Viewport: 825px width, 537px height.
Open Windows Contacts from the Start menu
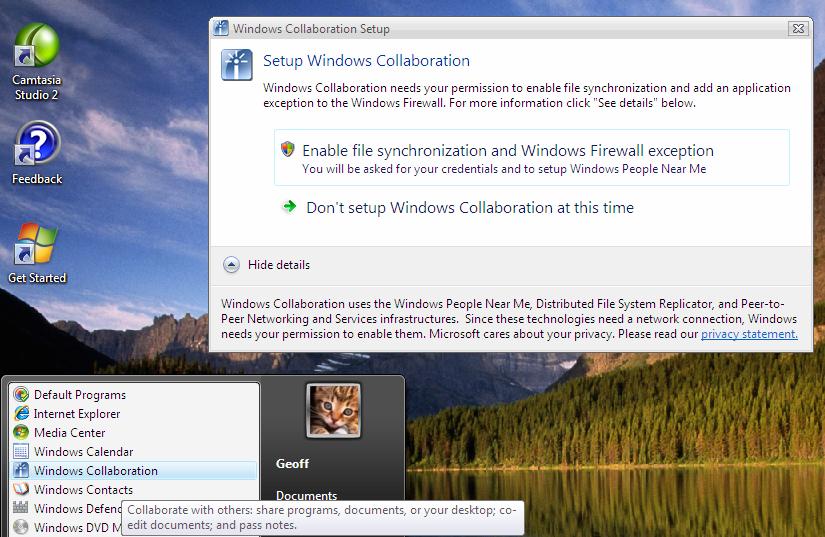(x=135, y=489)
